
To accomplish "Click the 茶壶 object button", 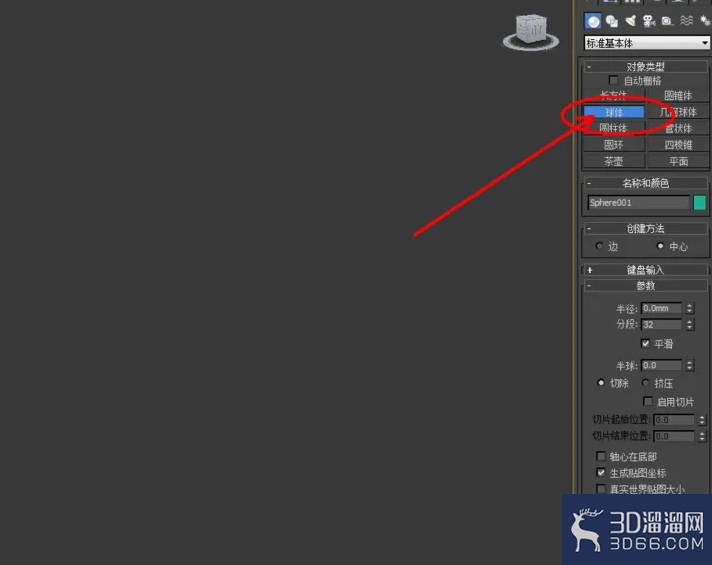I will click(613, 161).
